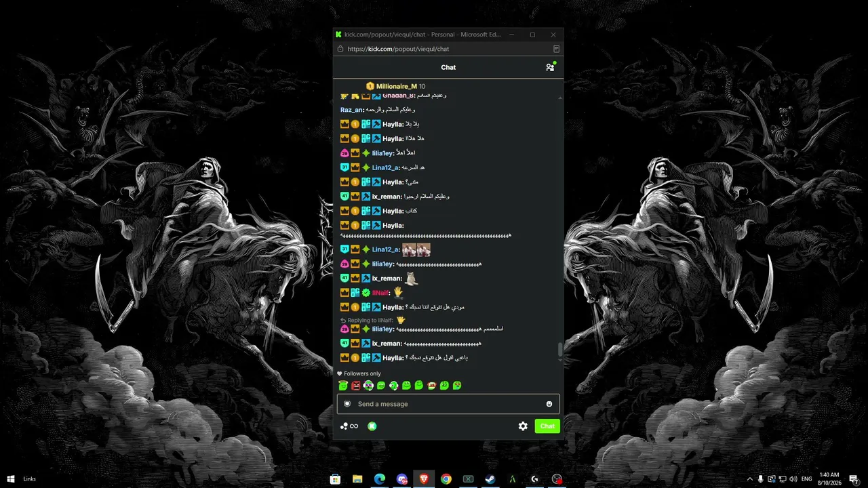The width and height of the screenshot is (868, 488).
Task: Send message with green Chat button
Action: [x=547, y=426]
